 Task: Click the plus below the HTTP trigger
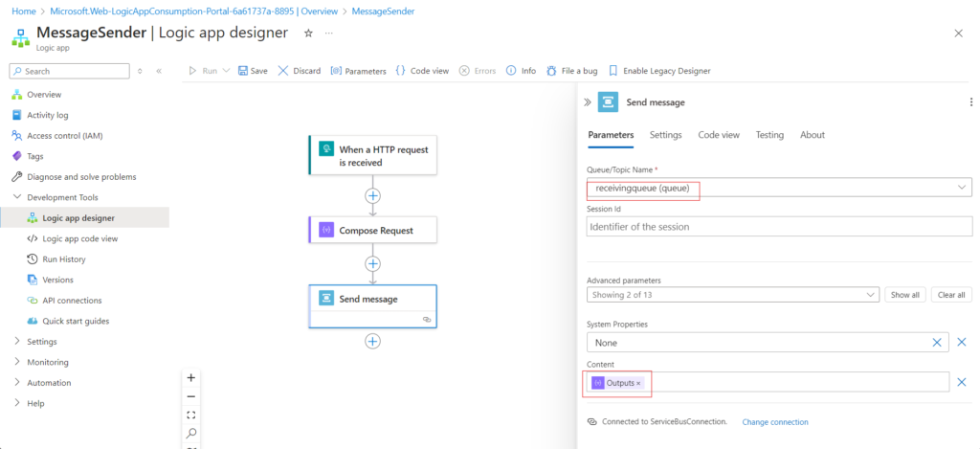pyautogui.click(x=373, y=195)
